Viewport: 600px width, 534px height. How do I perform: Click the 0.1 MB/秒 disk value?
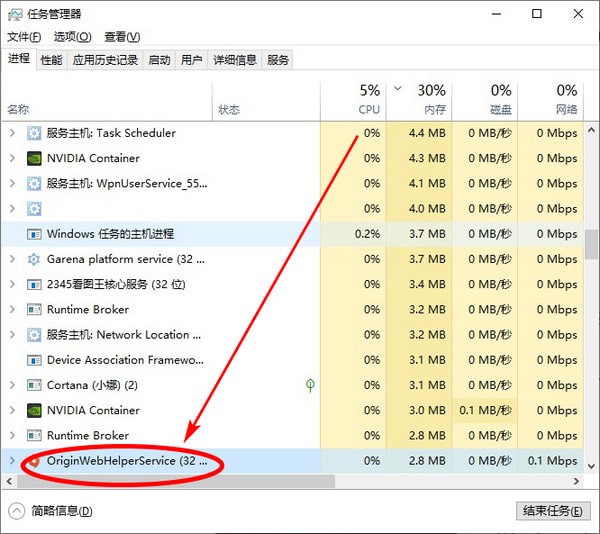(x=485, y=410)
